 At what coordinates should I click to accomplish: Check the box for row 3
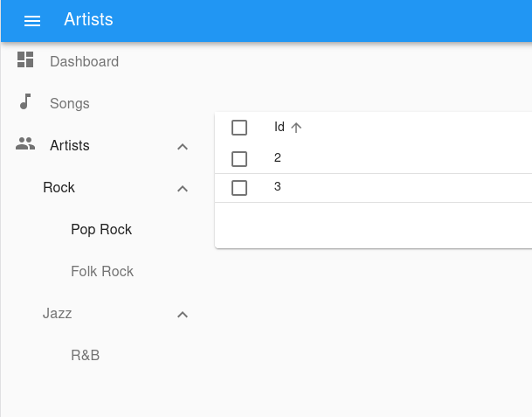click(x=239, y=187)
